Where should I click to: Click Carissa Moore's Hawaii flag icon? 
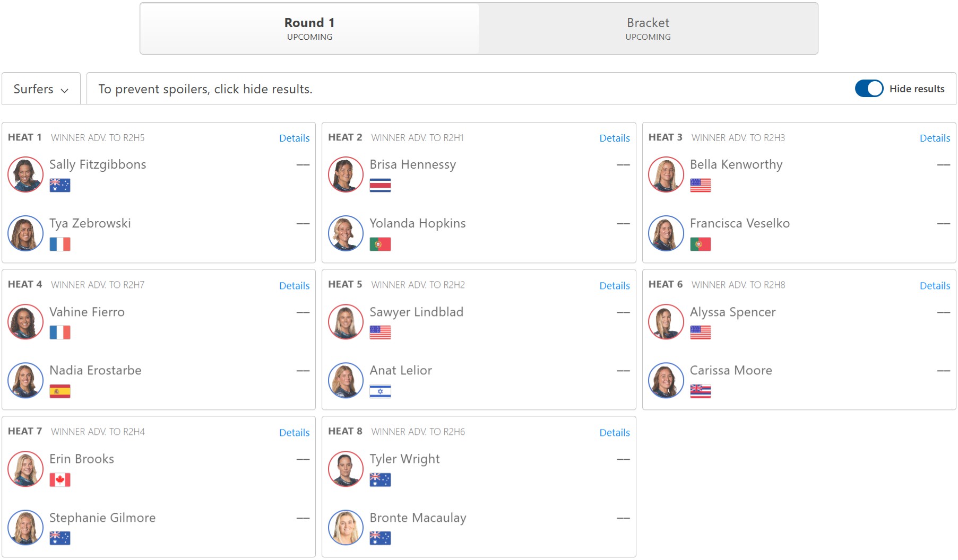click(x=700, y=391)
